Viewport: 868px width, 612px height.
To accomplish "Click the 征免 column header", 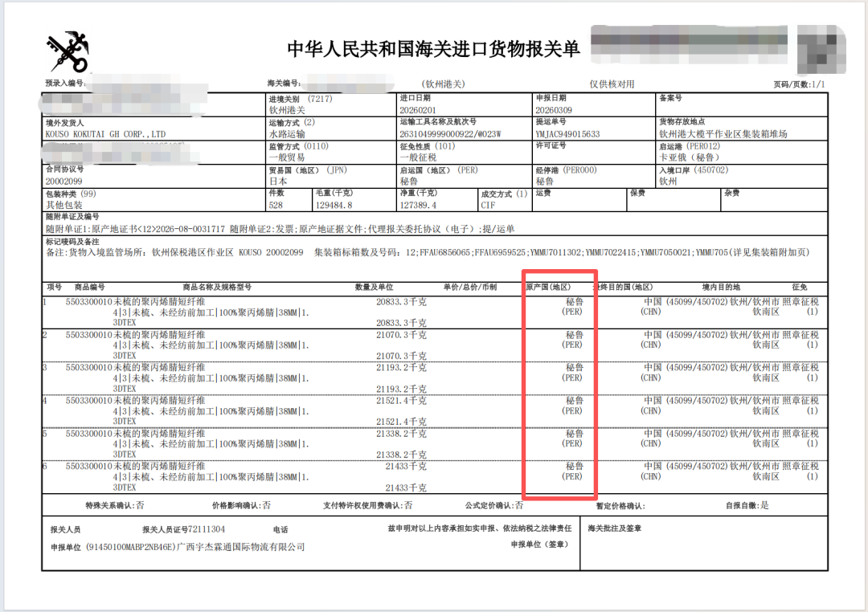I will [800, 288].
